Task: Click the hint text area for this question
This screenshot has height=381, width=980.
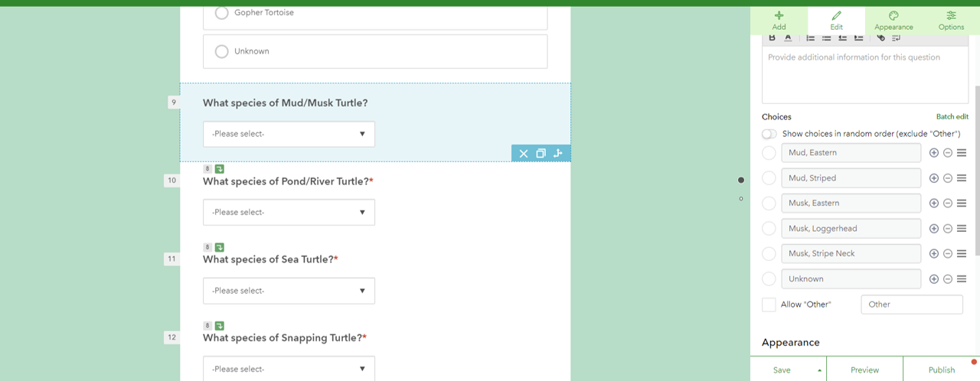Action: tap(865, 74)
